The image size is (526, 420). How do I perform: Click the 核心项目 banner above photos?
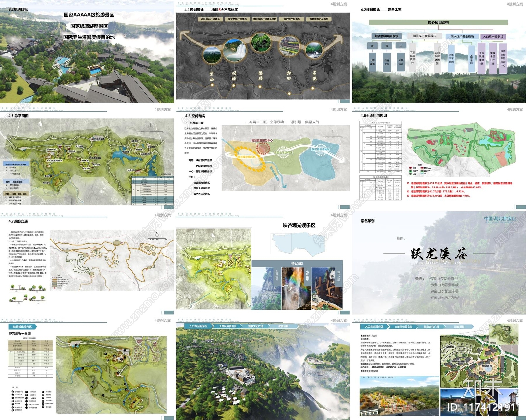point(297,264)
